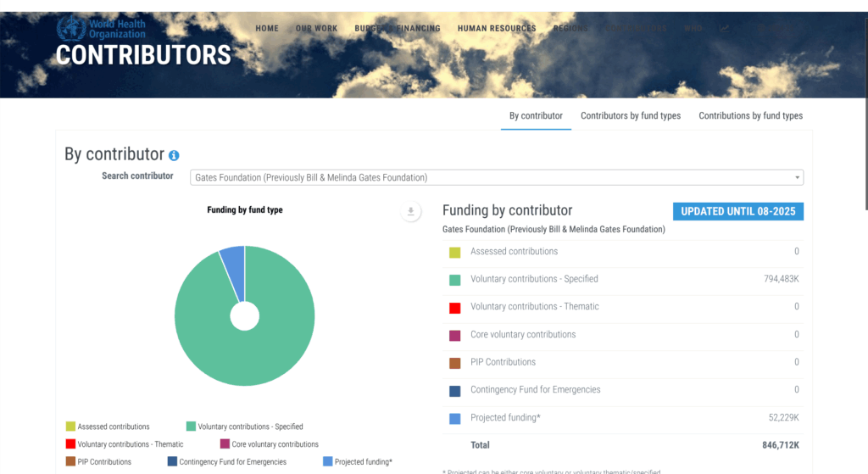Click the Updated Until 08-2025 badge
This screenshot has height=474, width=868.
(x=737, y=211)
